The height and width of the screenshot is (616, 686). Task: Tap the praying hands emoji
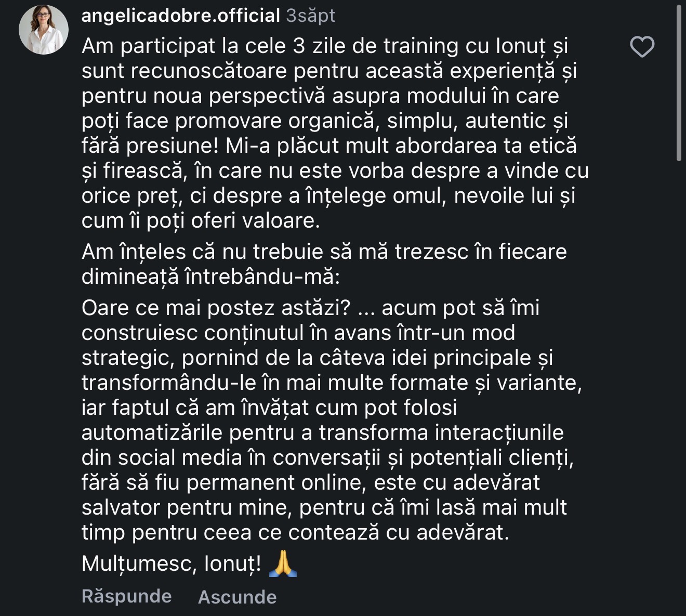pos(283,563)
